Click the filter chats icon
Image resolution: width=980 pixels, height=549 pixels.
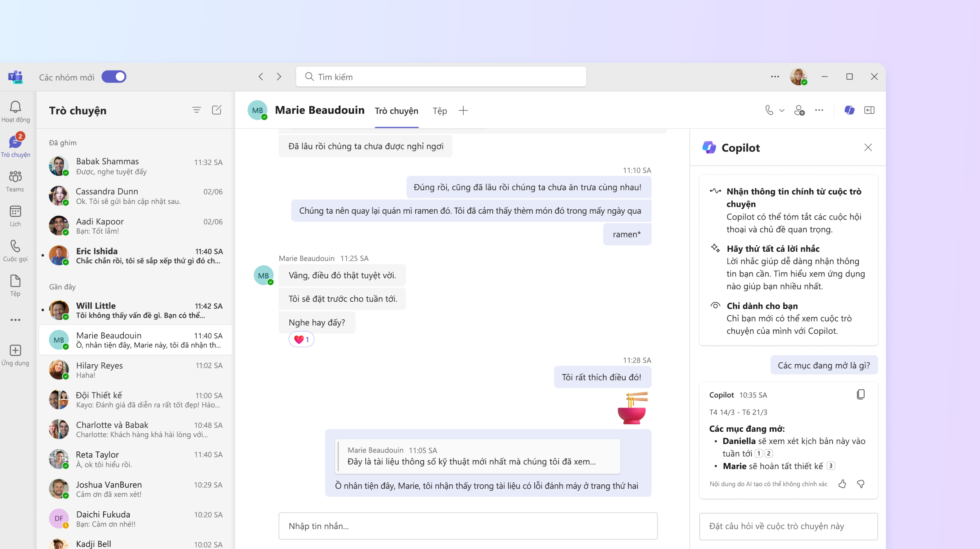click(x=196, y=111)
